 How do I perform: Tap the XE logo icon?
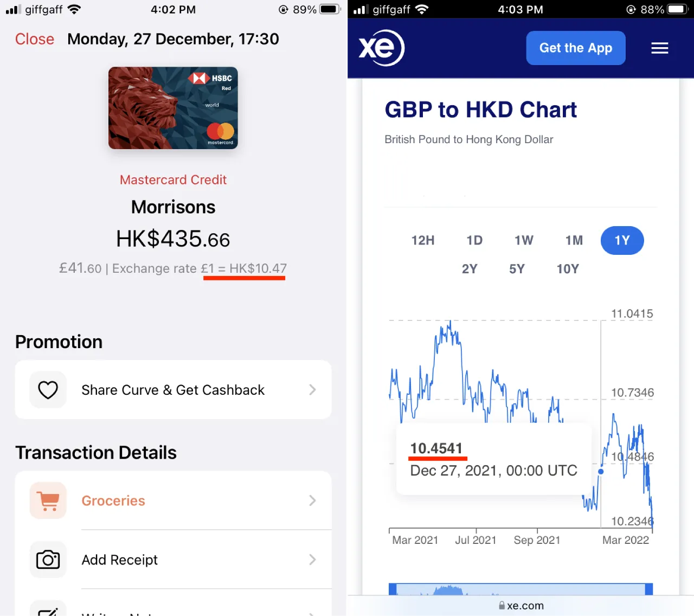[381, 48]
